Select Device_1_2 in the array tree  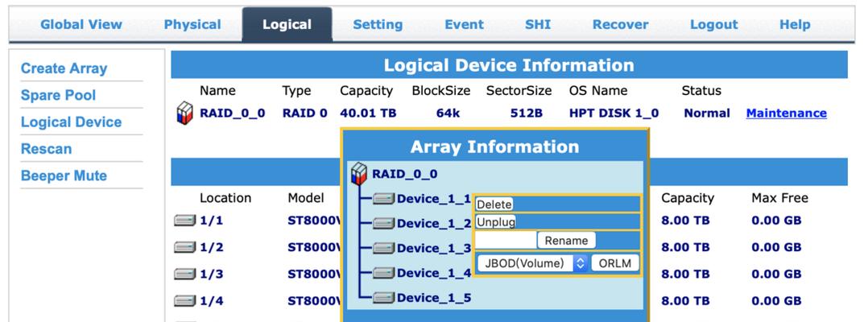point(434,224)
